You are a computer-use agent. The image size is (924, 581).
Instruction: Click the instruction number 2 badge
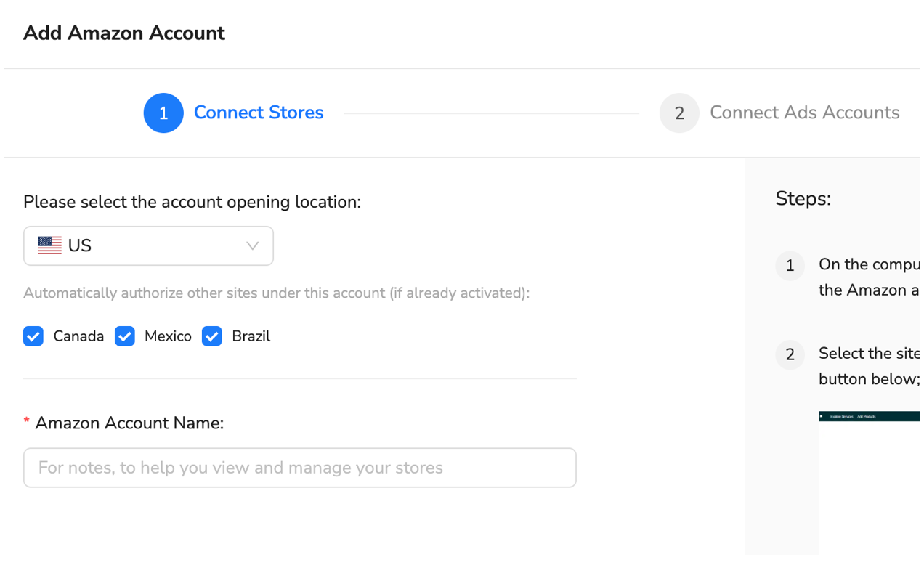[790, 355]
